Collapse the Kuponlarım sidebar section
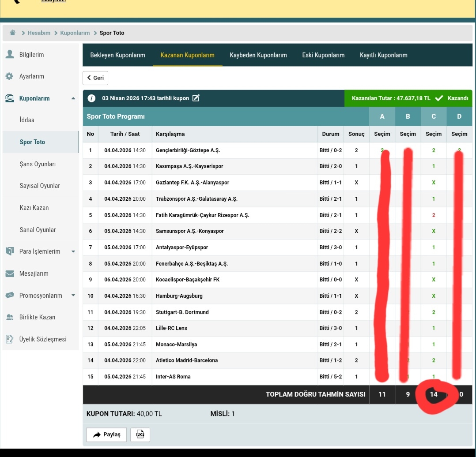Viewport: 476px width, 457px height. 73,98
